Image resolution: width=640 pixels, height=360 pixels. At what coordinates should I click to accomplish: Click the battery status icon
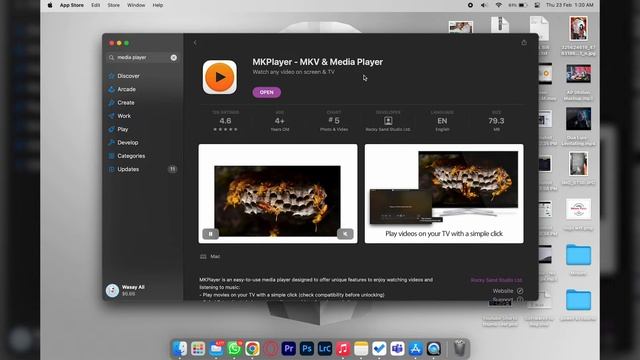518,5
